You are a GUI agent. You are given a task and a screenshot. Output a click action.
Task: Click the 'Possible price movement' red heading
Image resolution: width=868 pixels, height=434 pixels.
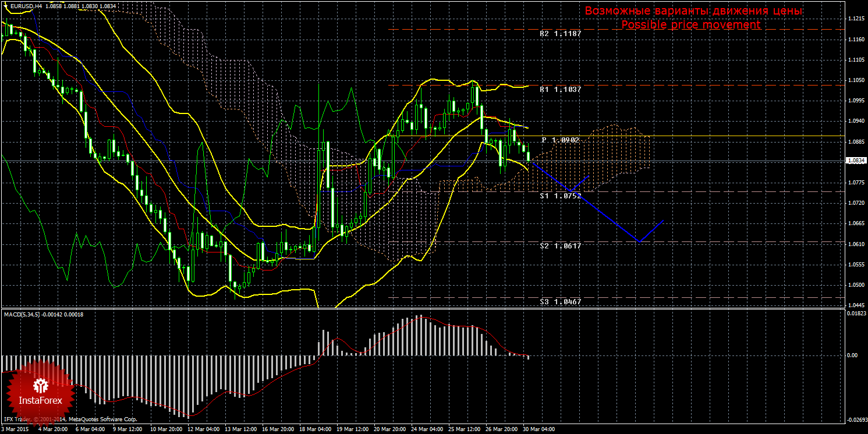click(690, 25)
